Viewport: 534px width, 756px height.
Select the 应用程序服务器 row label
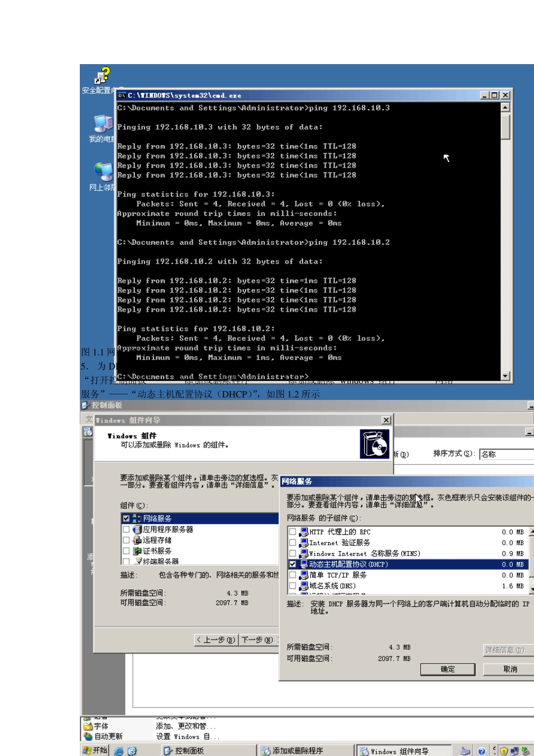tap(168, 529)
